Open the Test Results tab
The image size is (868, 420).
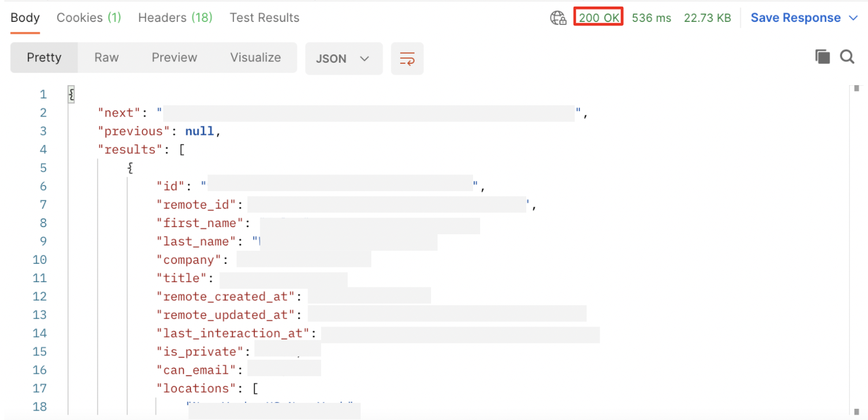(264, 18)
